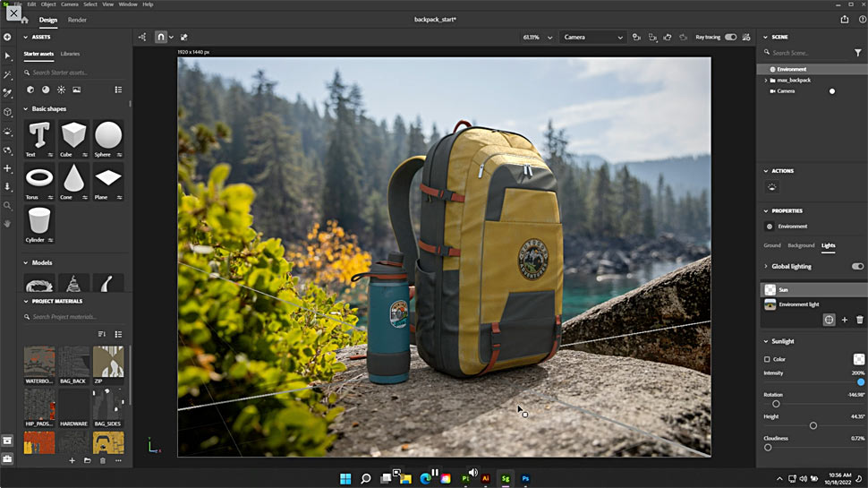This screenshot has width=868, height=488.
Task: Click the Search Starter assets field
Action: 73,73
